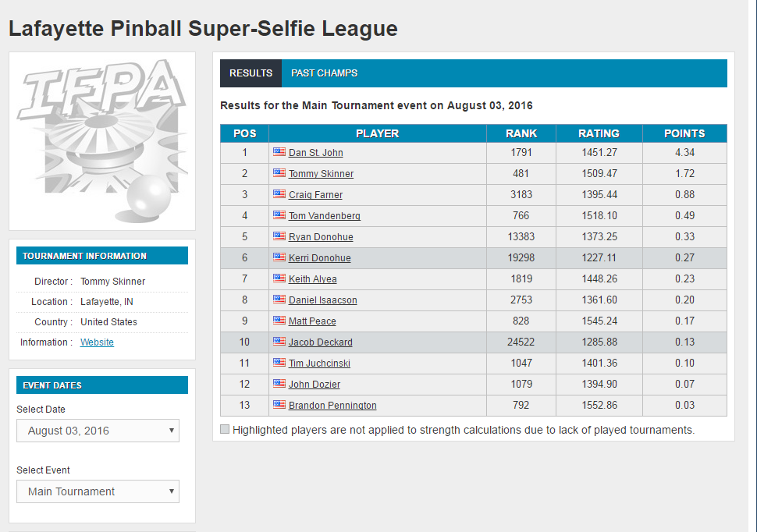
Task: Click the flag icon next to Kerri Donohue
Action: pyautogui.click(x=279, y=257)
